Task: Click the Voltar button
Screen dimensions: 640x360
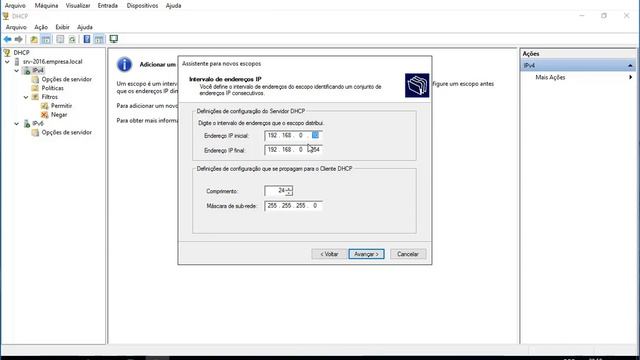Action: tap(329, 254)
